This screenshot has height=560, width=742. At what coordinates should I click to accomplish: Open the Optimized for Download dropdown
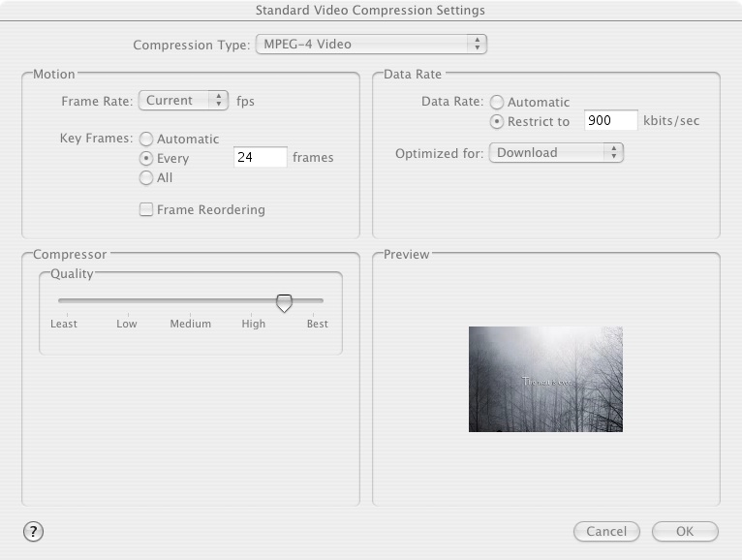(556, 152)
